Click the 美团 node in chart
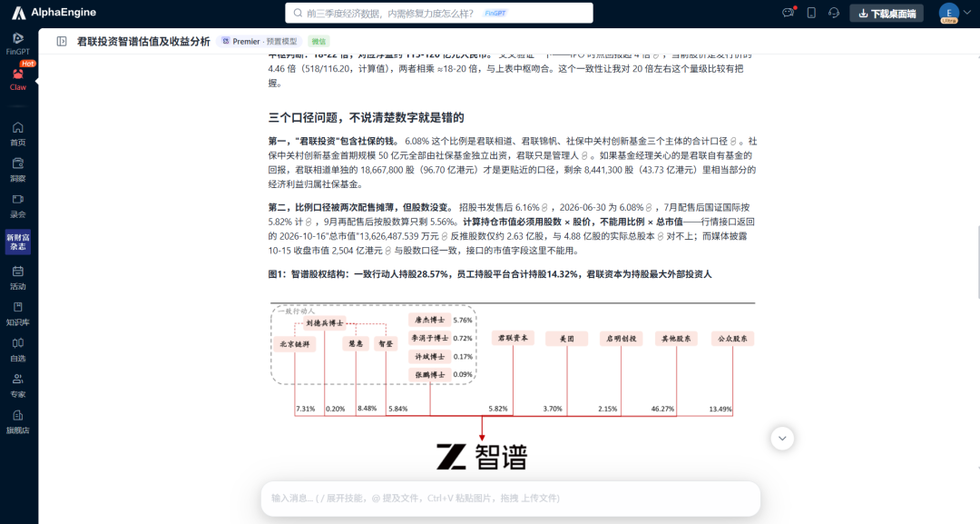This screenshot has height=524, width=980. point(567,339)
